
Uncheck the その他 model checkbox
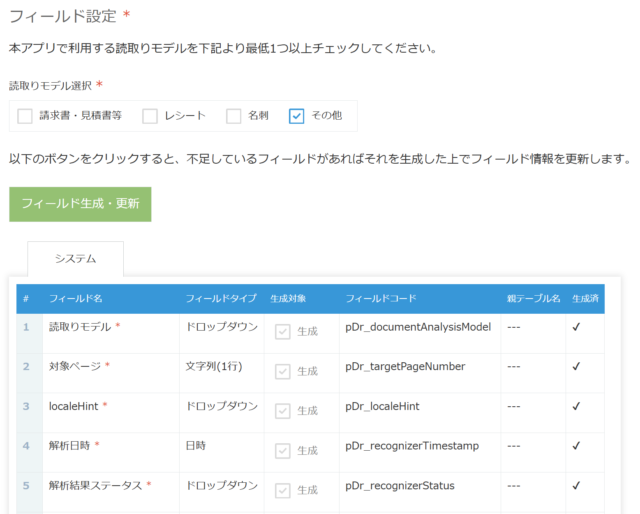point(296,116)
